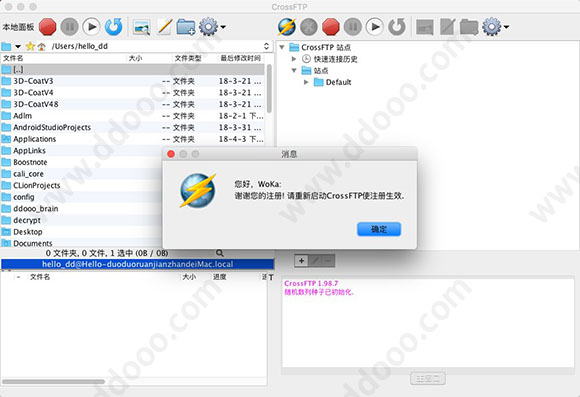The width and height of the screenshot is (580, 397).
Task: Click the plus add site button
Action: [301, 261]
